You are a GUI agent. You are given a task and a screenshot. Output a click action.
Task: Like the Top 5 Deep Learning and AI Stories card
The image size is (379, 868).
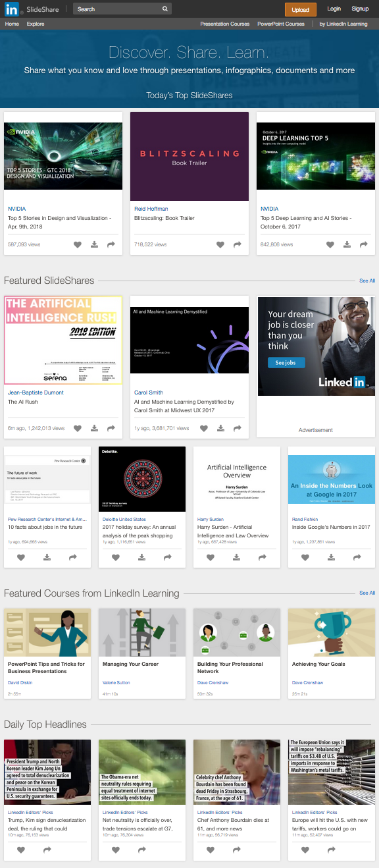[330, 244]
